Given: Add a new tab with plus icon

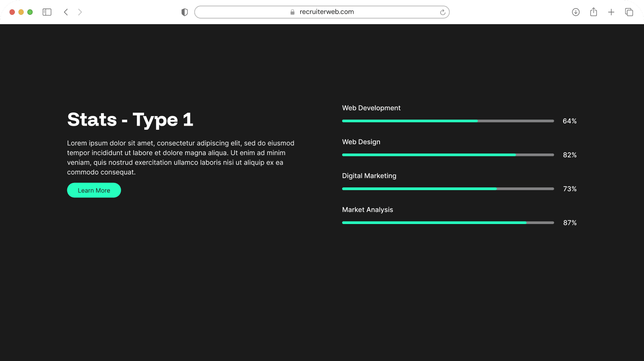Looking at the screenshot, I should coord(611,12).
